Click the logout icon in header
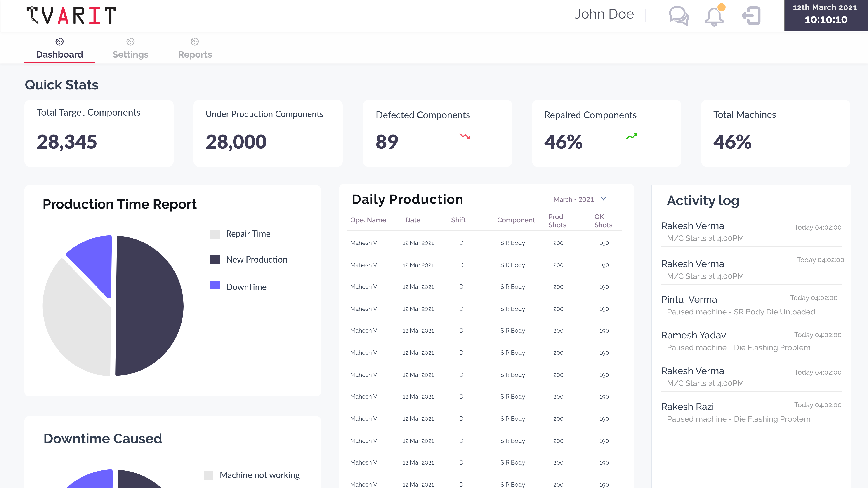 (751, 16)
